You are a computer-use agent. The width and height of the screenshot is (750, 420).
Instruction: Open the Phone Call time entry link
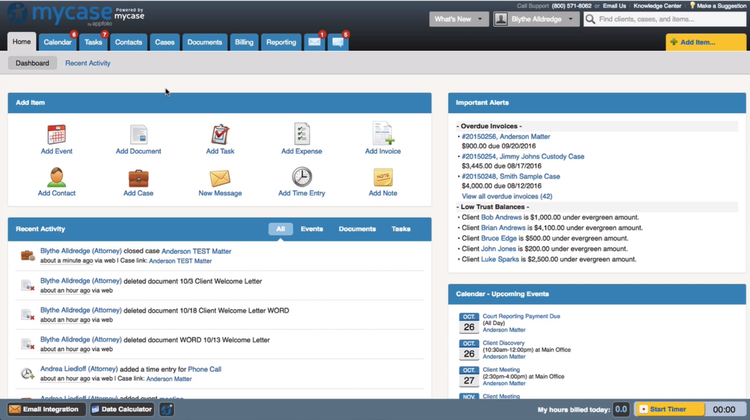pyautogui.click(x=204, y=369)
